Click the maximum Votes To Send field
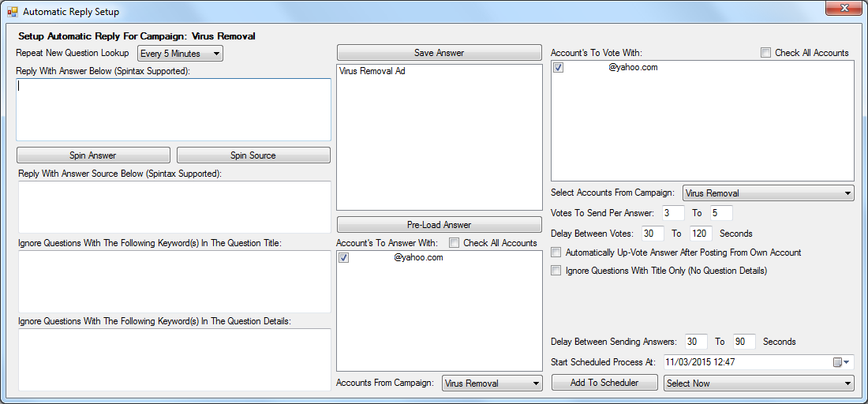Viewport: 868px width, 404px height. (721, 213)
